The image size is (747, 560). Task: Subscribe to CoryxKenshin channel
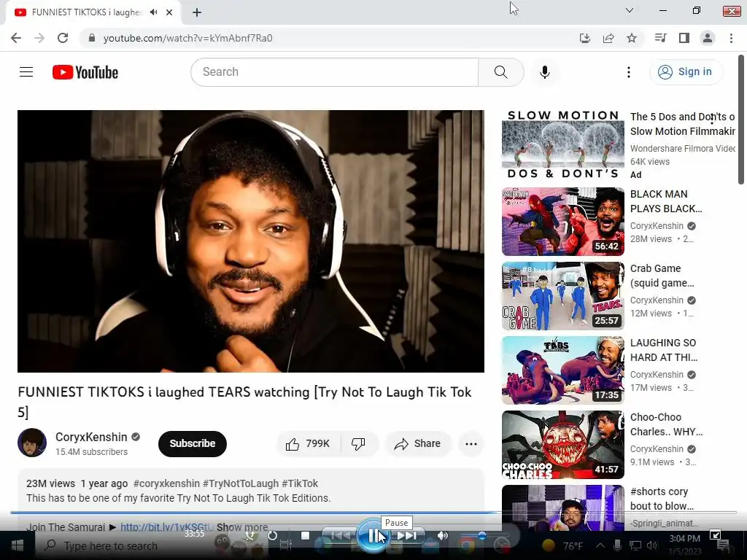pyautogui.click(x=193, y=444)
